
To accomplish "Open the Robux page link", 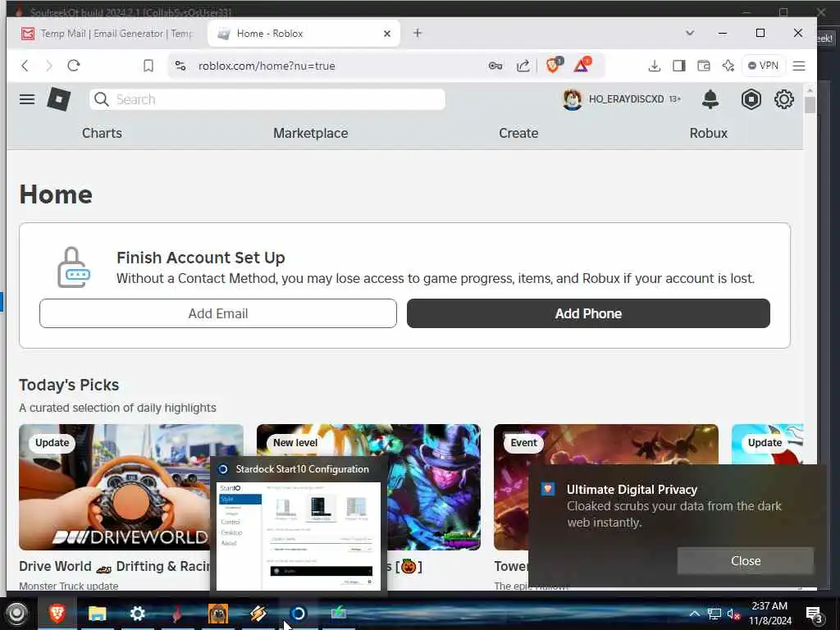I will pyautogui.click(x=708, y=133).
